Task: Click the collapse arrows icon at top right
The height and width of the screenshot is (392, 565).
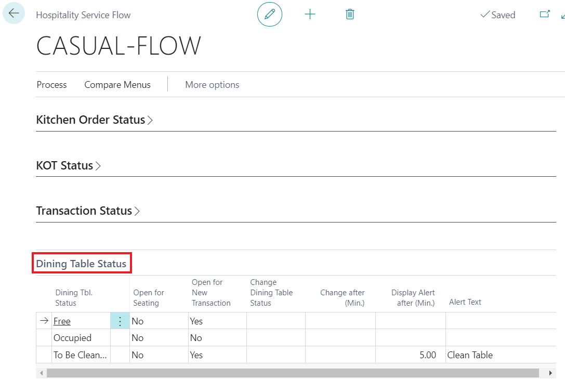Action: [x=562, y=16]
